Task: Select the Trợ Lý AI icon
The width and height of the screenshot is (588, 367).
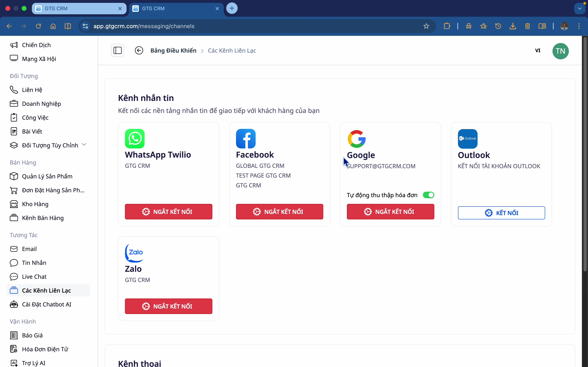Action: pos(14,363)
